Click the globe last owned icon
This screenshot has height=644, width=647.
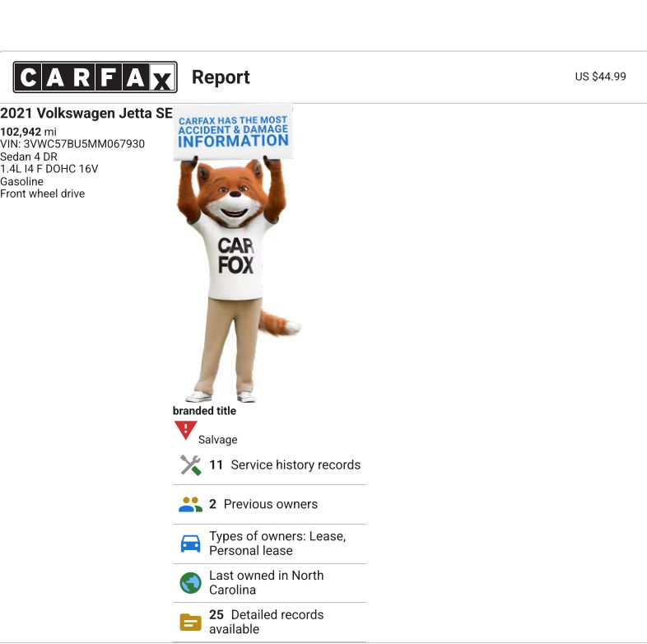click(x=191, y=583)
